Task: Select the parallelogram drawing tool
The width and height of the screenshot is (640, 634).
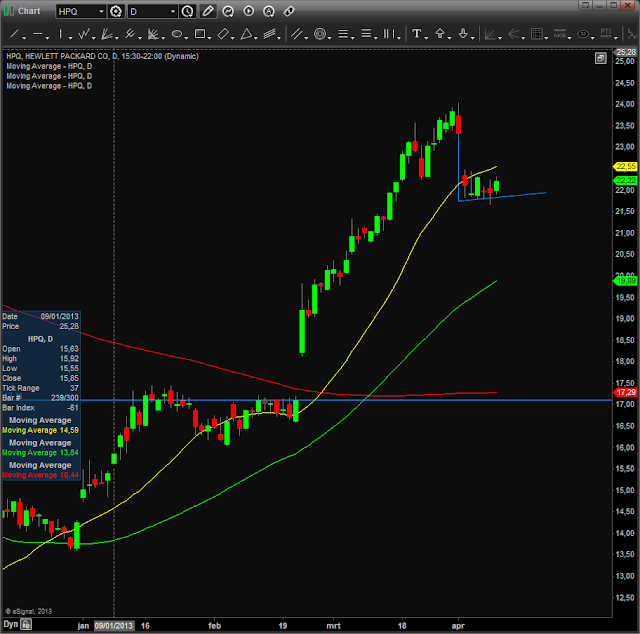Action: click(223, 34)
